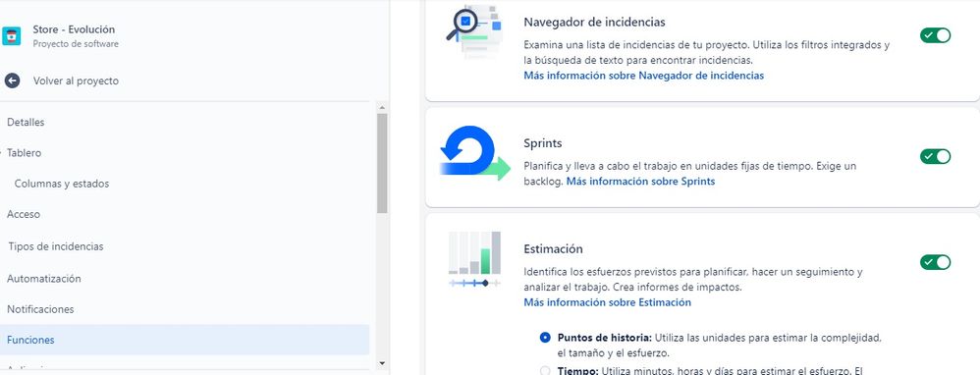The height and width of the screenshot is (375, 980).
Task: Turn off the Sprints feature toggle
Action: [935, 156]
